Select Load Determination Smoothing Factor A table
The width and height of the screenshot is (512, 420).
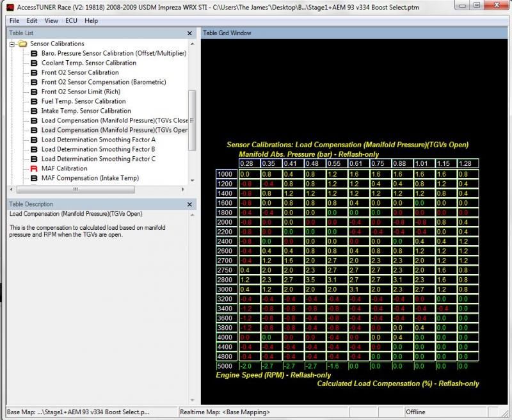click(98, 140)
